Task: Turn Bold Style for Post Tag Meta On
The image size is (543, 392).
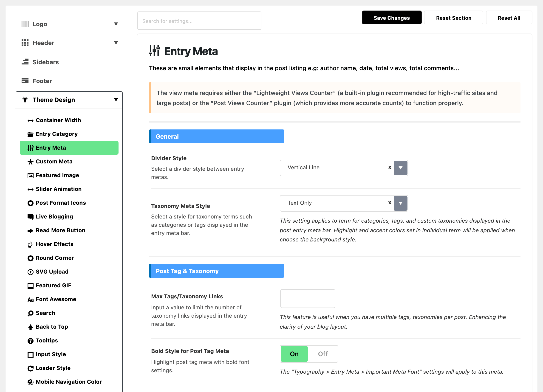Action: (x=294, y=354)
